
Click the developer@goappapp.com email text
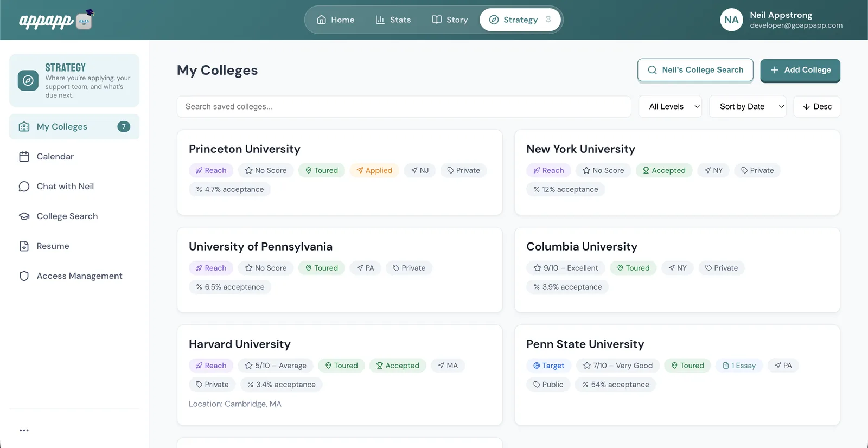pos(796,25)
